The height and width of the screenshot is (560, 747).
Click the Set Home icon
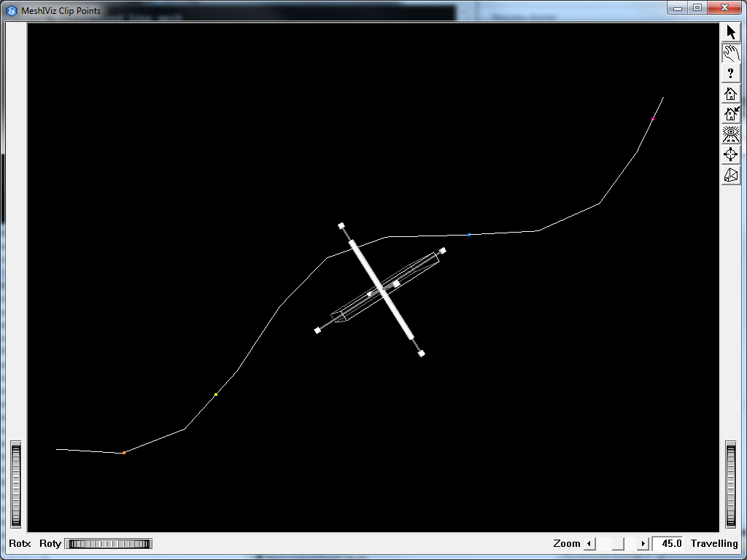[731, 114]
